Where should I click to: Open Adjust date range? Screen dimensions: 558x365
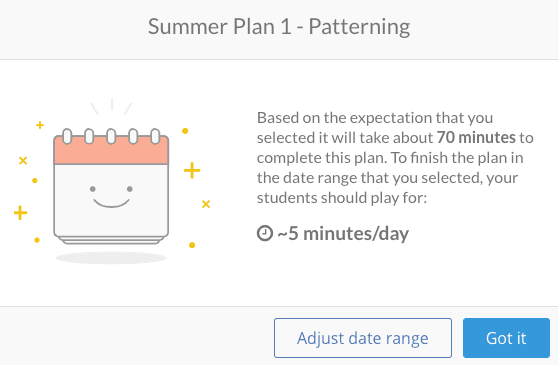(x=363, y=338)
